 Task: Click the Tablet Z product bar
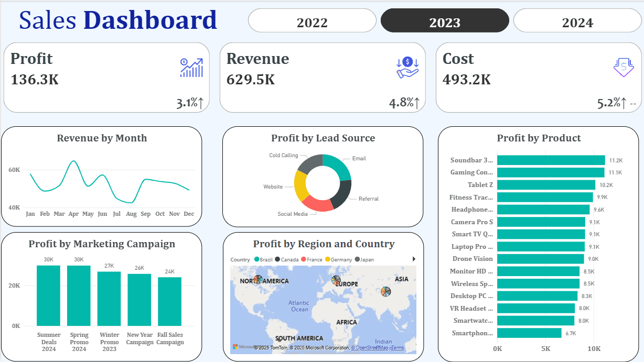[x=546, y=185]
